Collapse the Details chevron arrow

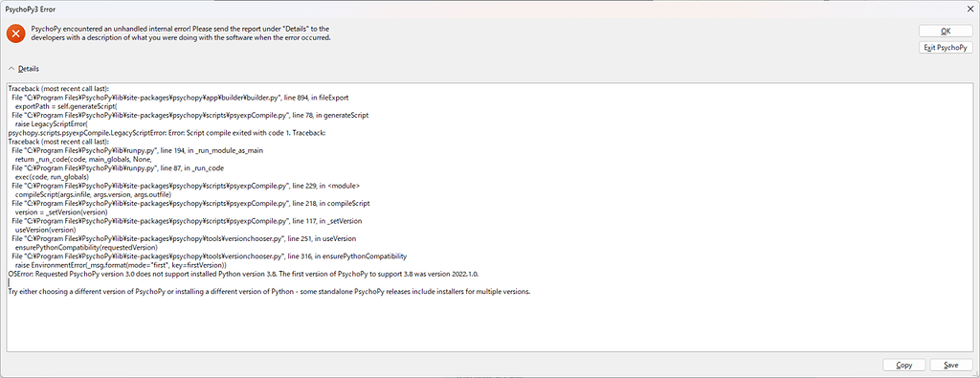click(x=11, y=68)
